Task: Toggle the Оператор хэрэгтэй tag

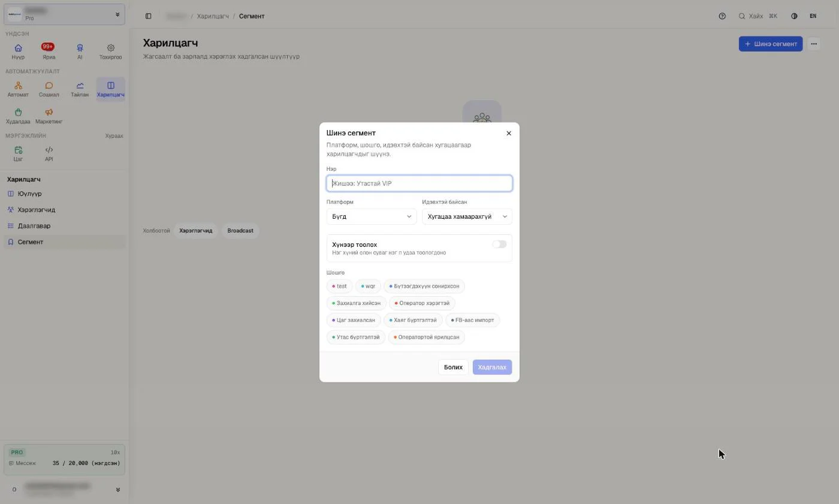Action: (x=422, y=303)
